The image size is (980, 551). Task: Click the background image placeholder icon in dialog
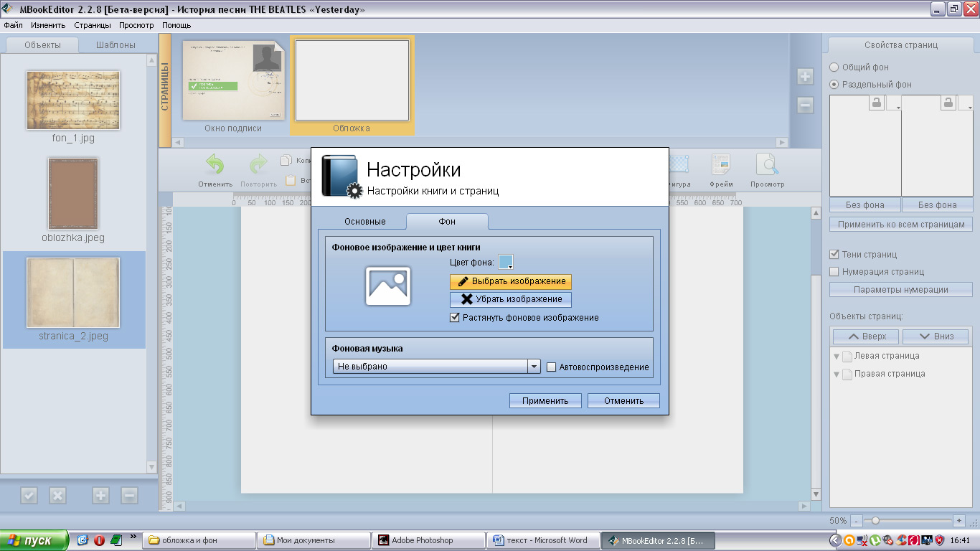coord(388,286)
